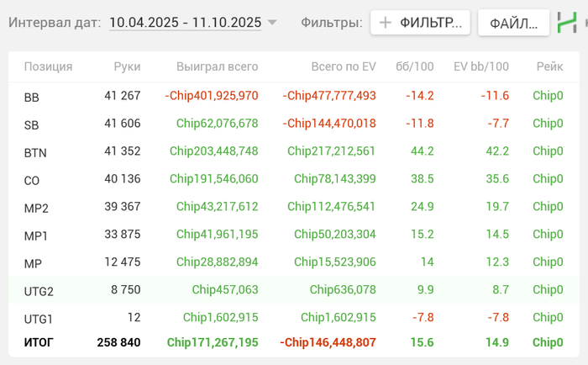Sort by the бб/100 column header
Screen dimensions: 588x365
pos(415,66)
